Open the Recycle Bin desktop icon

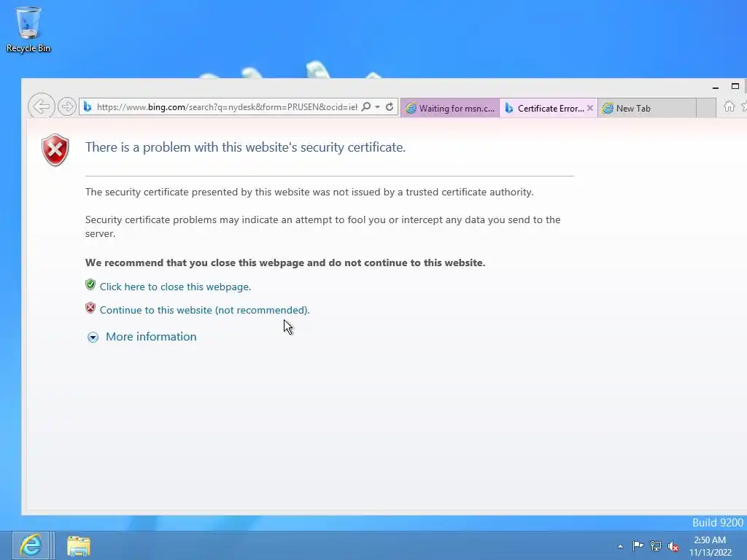28,29
